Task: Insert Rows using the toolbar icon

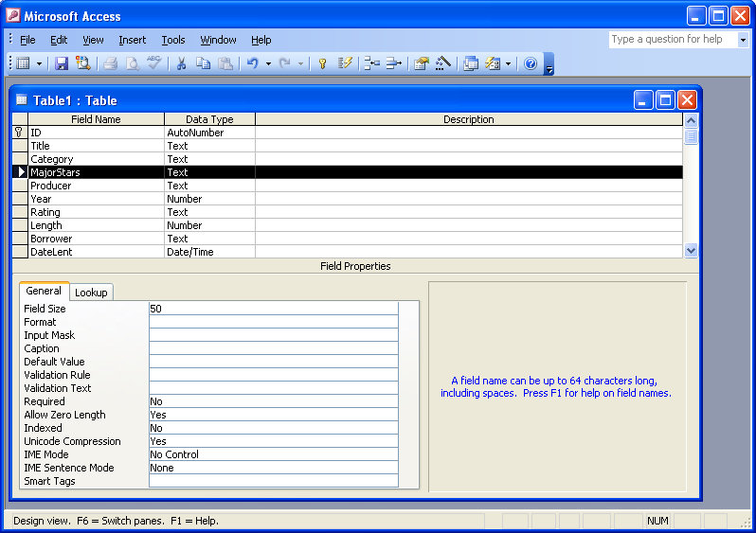Action: tap(371, 63)
